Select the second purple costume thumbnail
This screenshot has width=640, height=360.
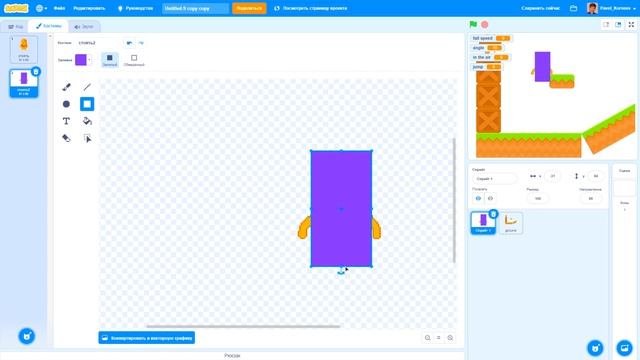coord(24,84)
